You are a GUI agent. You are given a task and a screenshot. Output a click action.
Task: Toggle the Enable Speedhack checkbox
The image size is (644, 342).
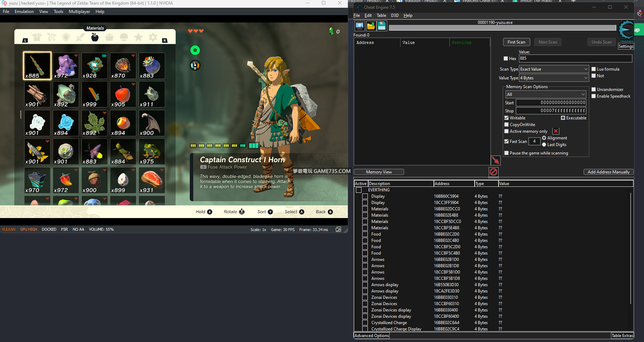[x=594, y=96]
